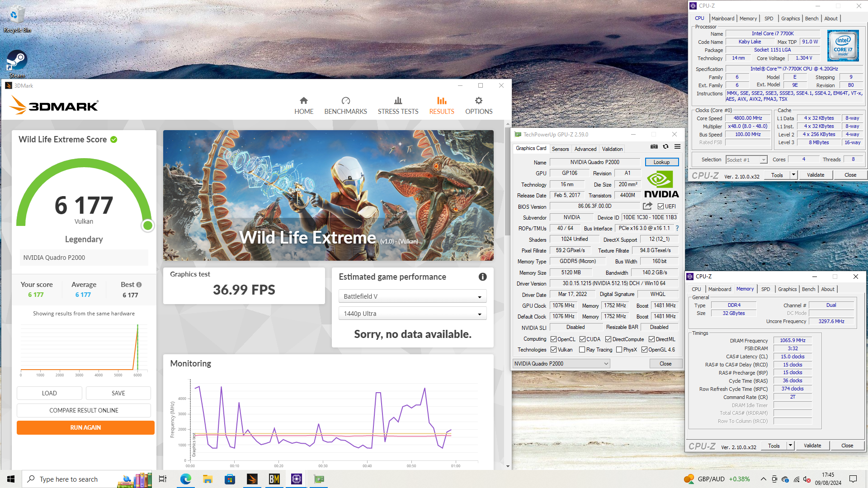
Task: Show hidden system tray icons
Action: point(763,479)
